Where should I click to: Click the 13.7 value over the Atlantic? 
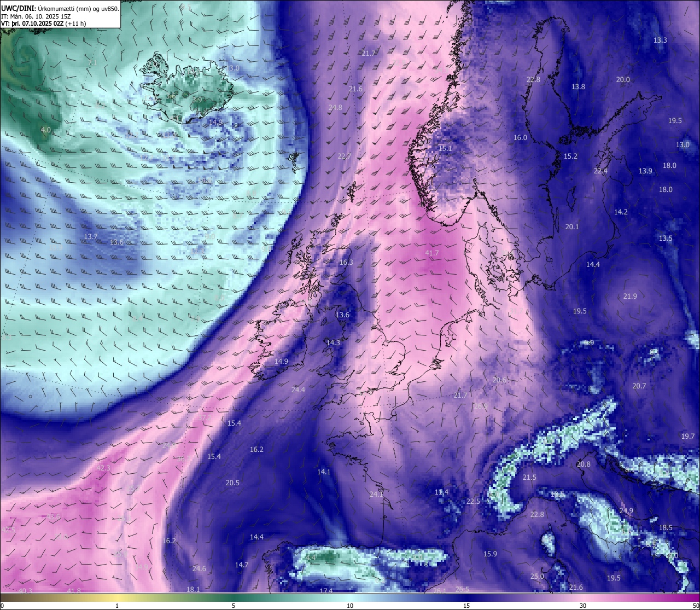pyautogui.click(x=91, y=236)
